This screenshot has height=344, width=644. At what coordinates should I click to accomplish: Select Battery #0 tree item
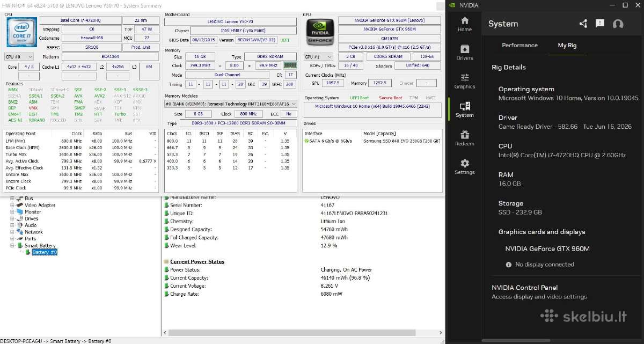[45, 252]
